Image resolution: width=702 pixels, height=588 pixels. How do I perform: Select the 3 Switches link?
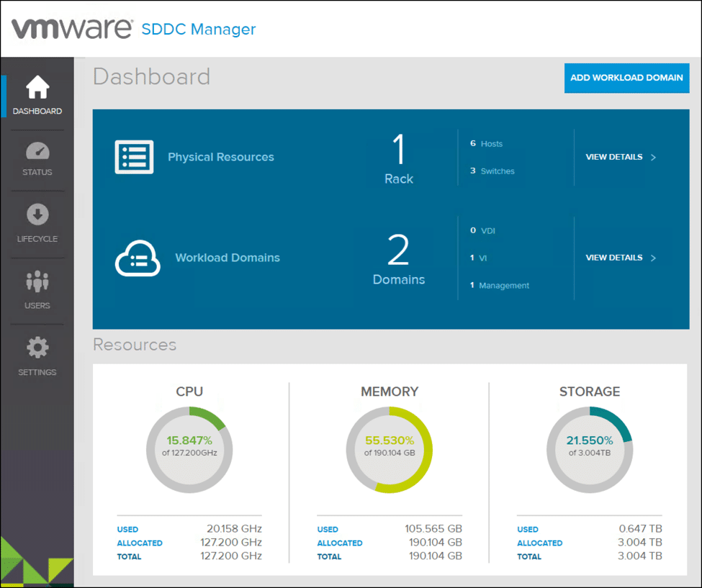[492, 171]
